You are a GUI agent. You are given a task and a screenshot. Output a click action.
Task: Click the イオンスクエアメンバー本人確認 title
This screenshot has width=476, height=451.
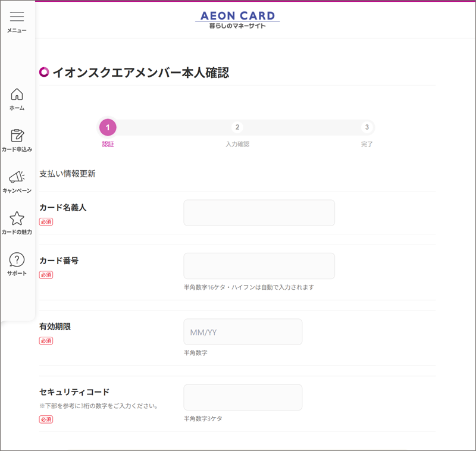coord(140,73)
